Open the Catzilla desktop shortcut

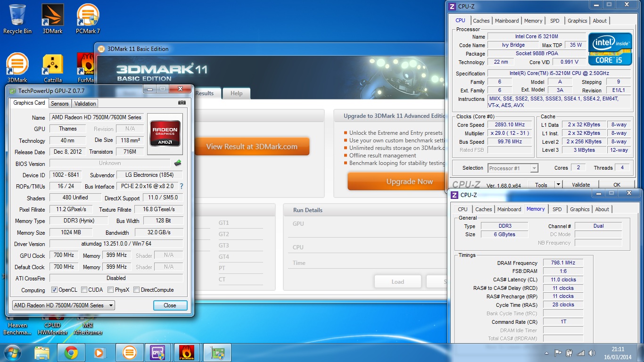(x=53, y=68)
